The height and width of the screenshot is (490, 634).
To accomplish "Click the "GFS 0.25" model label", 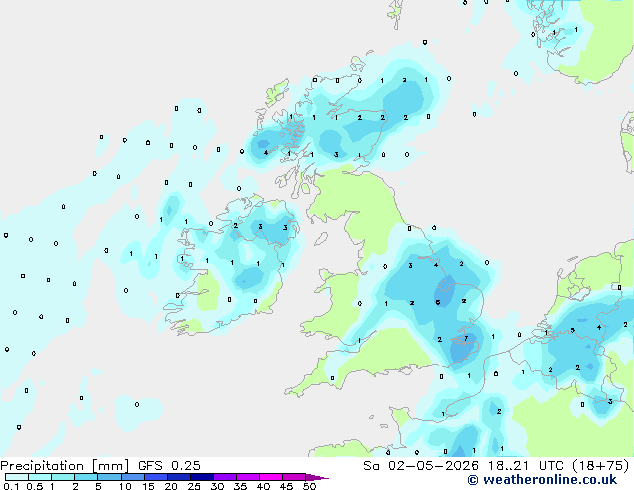I will (x=169, y=466).
